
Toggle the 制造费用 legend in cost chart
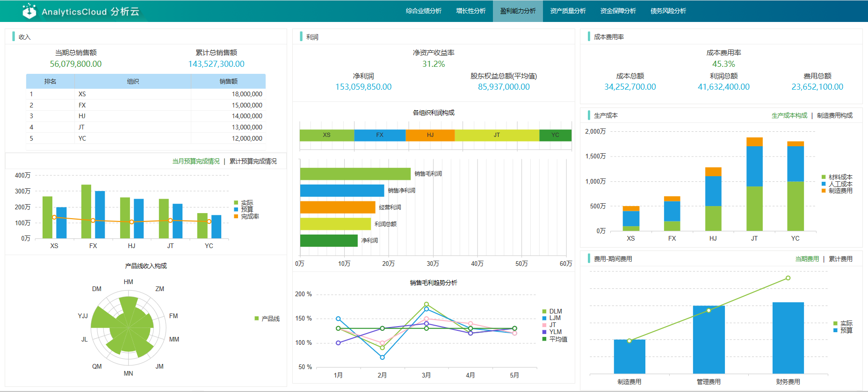point(837,191)
